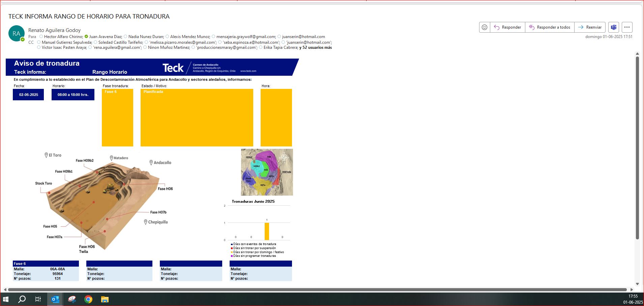The width and height of the screenshot is (644, 306).
Task: Click the Teck logo in banner
Action: coord(173,68)
